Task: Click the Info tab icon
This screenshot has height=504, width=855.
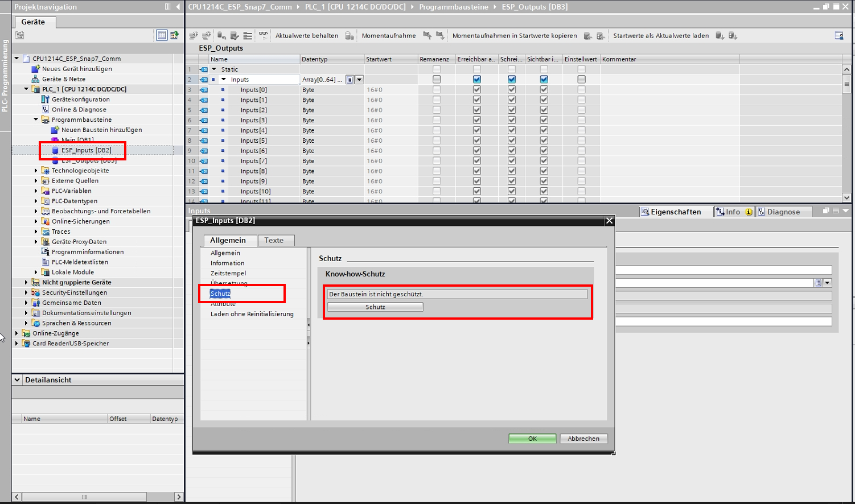Action: (720, 212)
